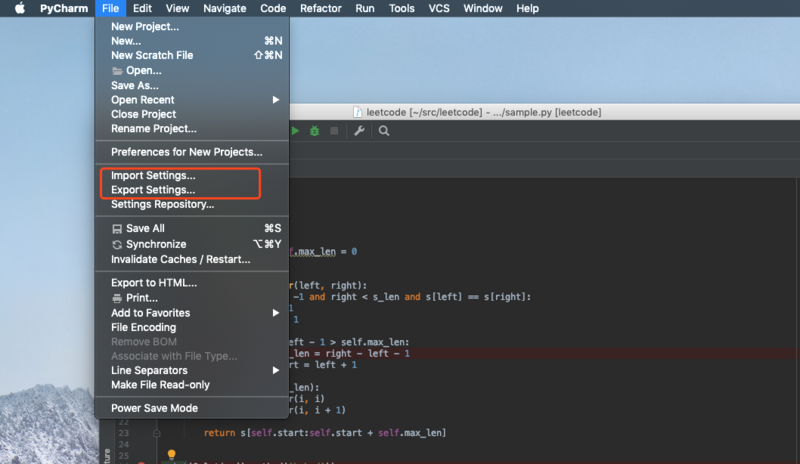Screen dimensions: 800x464
Task: Expand the Open Recent submenu arrow
Action: coord(276,100)
